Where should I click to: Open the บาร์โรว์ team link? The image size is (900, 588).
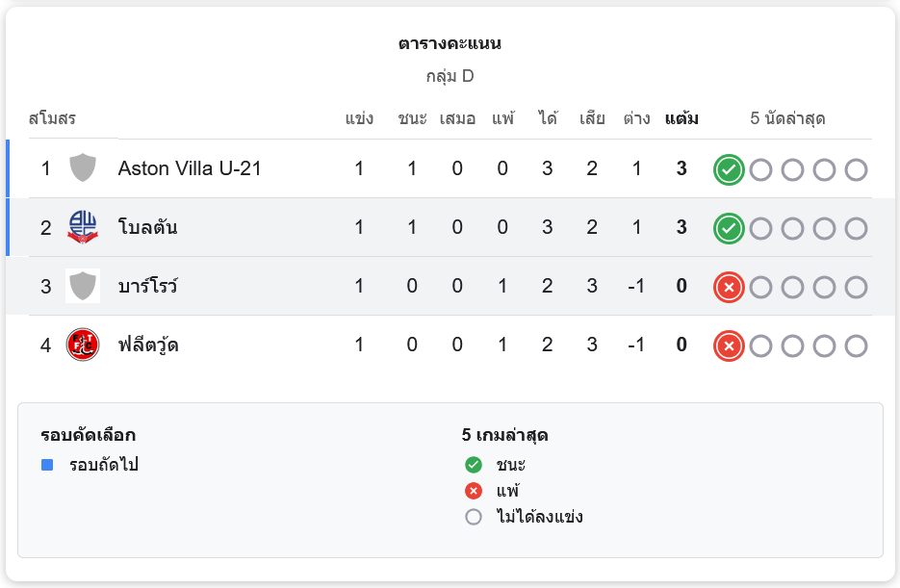(x=147, y=287)
